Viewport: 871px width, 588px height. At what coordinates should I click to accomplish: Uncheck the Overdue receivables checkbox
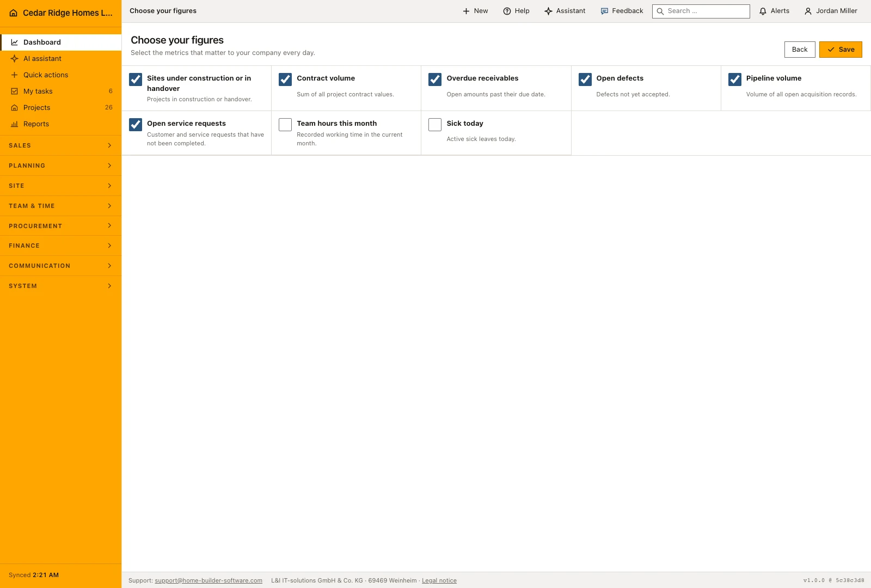[x=435, y=79]
